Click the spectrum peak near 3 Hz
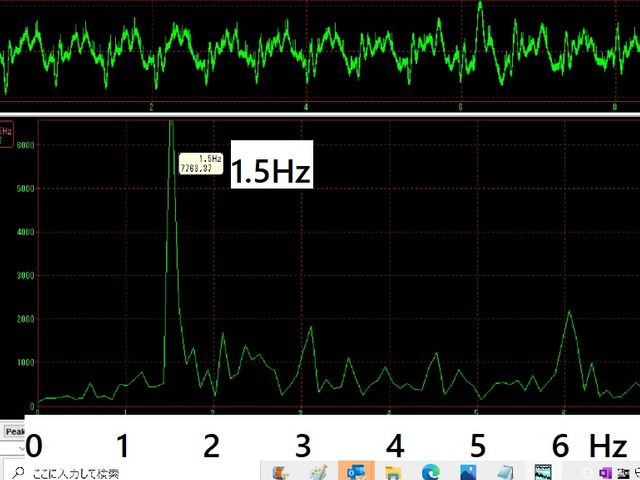The height and width of the screenshot is (480, 640). pyautogui.click(x=311, y=327)
